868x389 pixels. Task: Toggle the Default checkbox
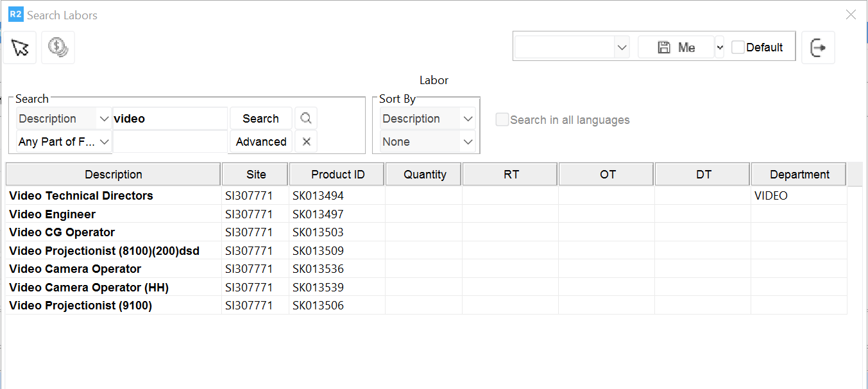pos(738,48)
